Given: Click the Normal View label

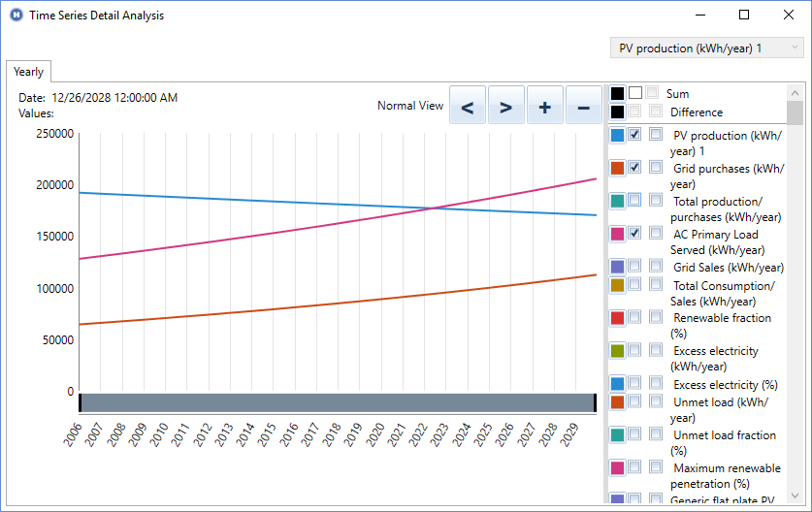Looking at the screenshot, I should [410, 106].
